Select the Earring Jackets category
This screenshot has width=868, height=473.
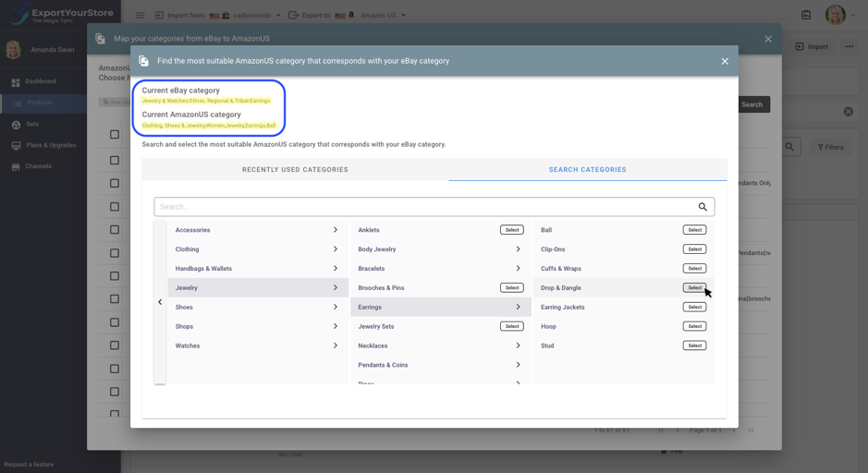695,307
